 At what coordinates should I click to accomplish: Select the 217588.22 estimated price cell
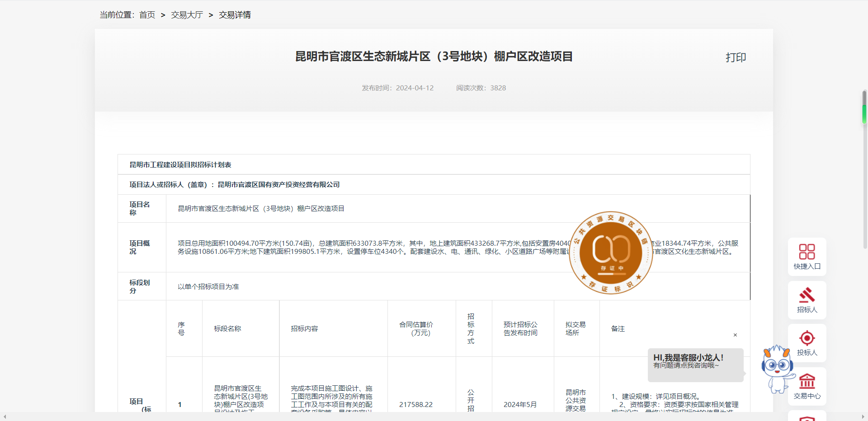point(416,405)
